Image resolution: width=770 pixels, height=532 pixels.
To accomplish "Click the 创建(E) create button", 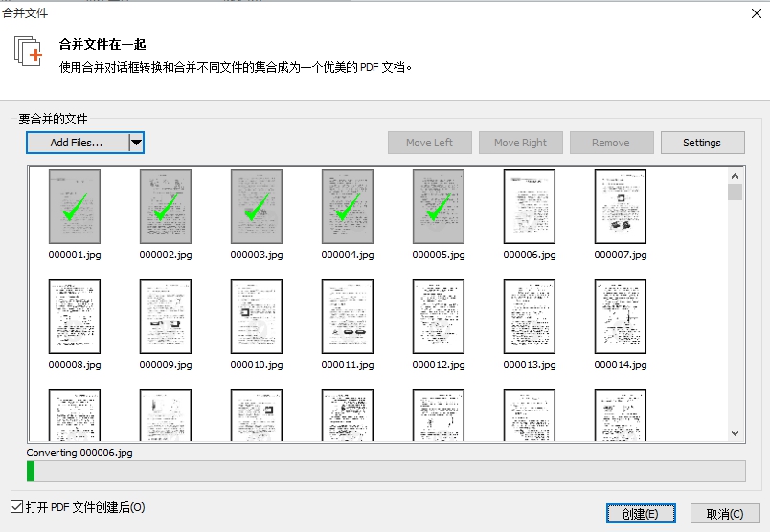I will pos(640,514).
